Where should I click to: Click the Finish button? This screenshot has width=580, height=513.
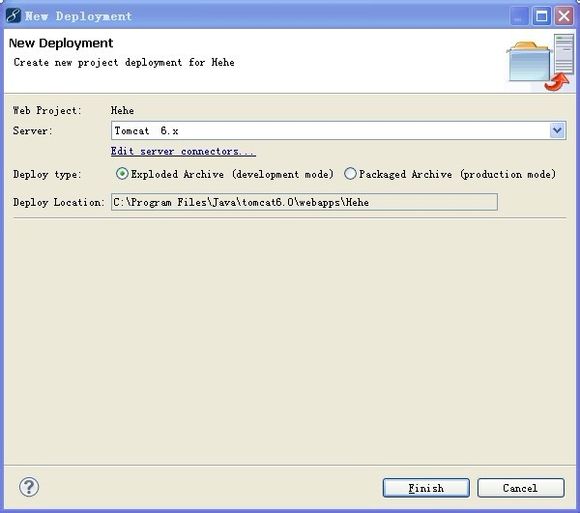pyautogui.click(x=426, y=488)
